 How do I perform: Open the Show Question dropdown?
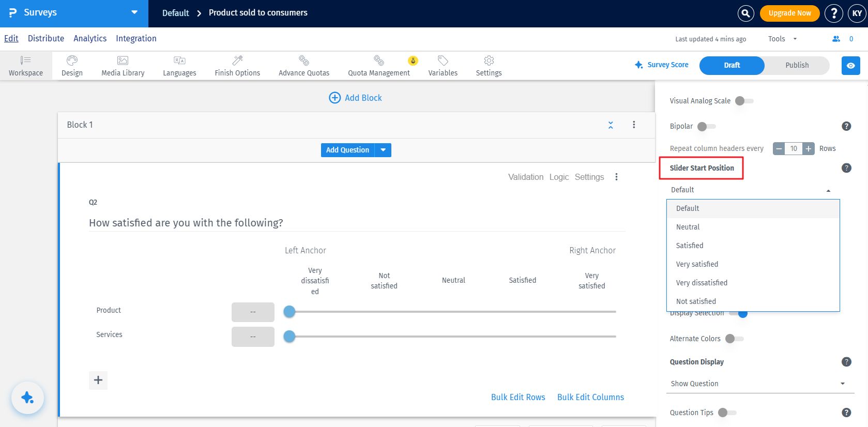tap(759, 384)
